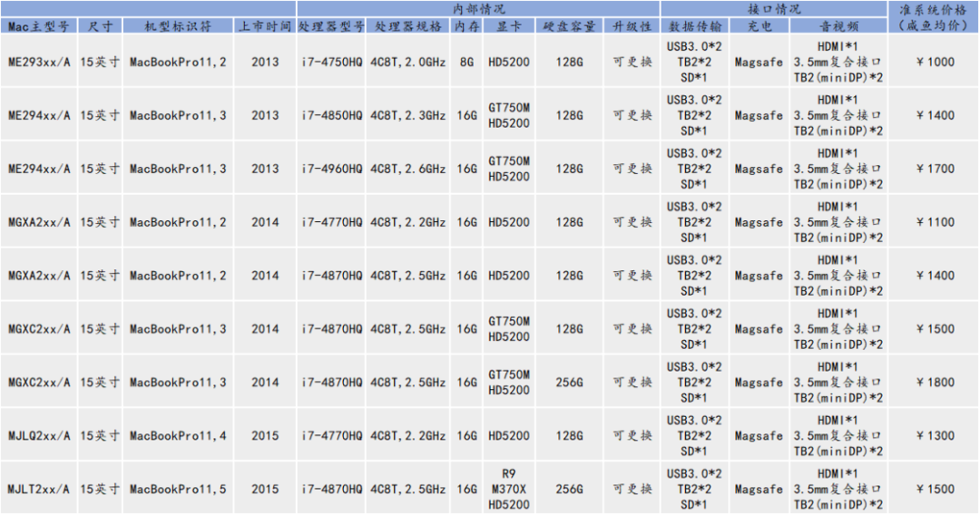The image size is (980, 515).
Task: Click the 接口情况 group header
Action: (x=774, y=9)
